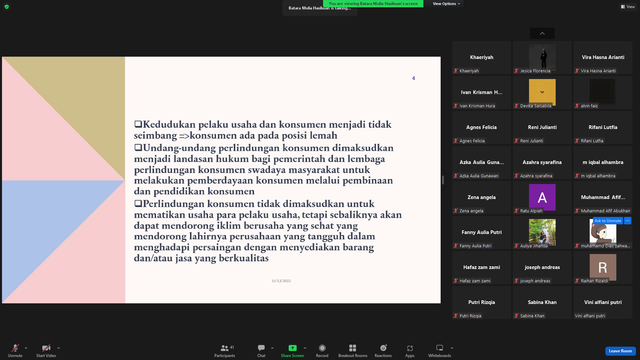640x360 pixels.
Task: Start recording with the Record button
Action: tap(322, 350)
